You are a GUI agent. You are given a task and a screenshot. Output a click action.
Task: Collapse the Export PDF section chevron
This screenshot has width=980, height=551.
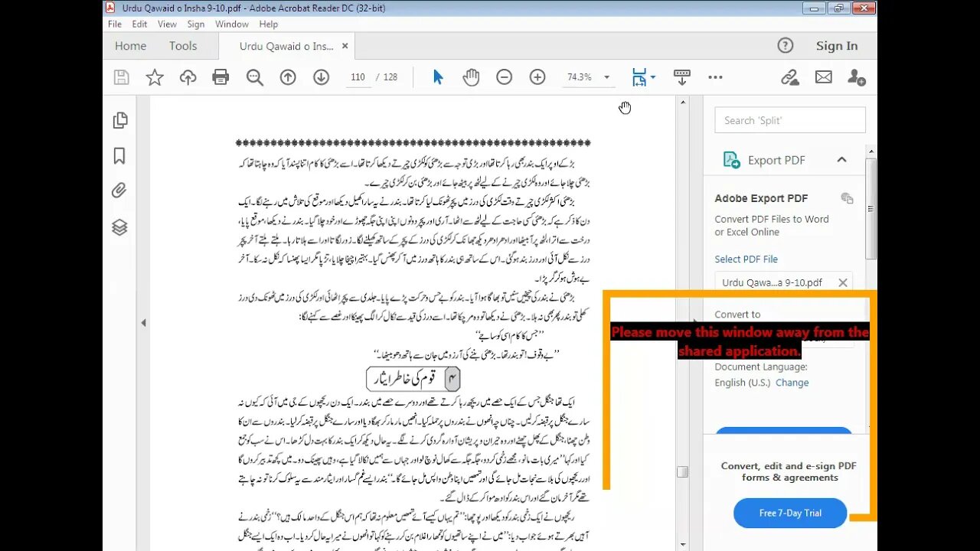pos(841,160)
